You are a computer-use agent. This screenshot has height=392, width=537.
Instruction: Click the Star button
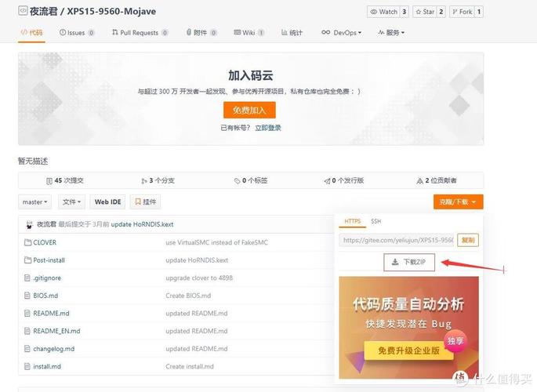coord(425,12)
